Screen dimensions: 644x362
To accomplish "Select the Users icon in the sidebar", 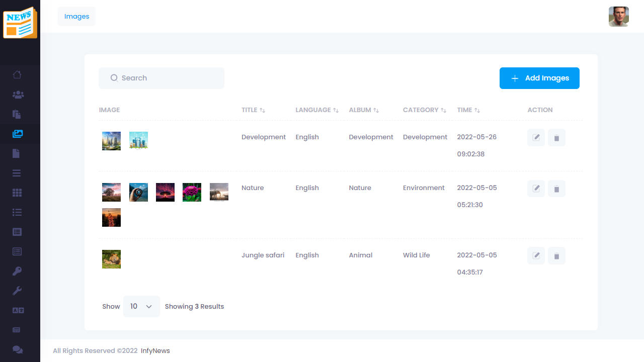I will tap(17, 95).
